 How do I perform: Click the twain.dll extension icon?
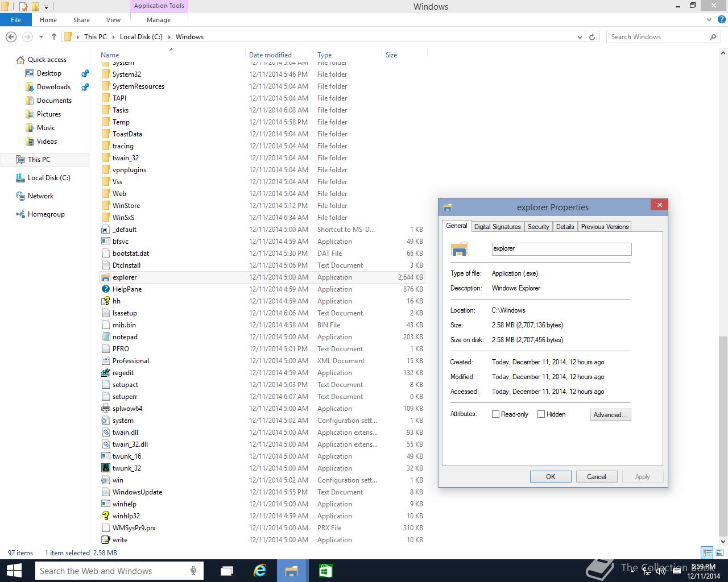105,433
